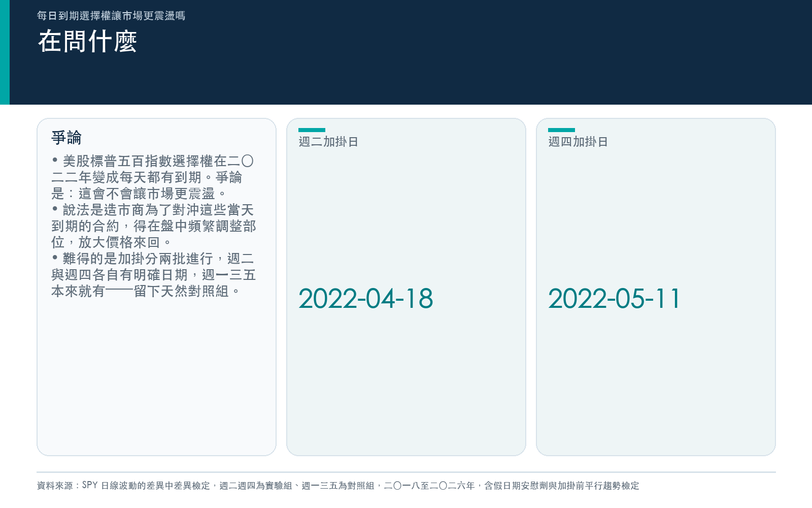Select the bullet starting with 說法是造市商

(x=154, y=226)
